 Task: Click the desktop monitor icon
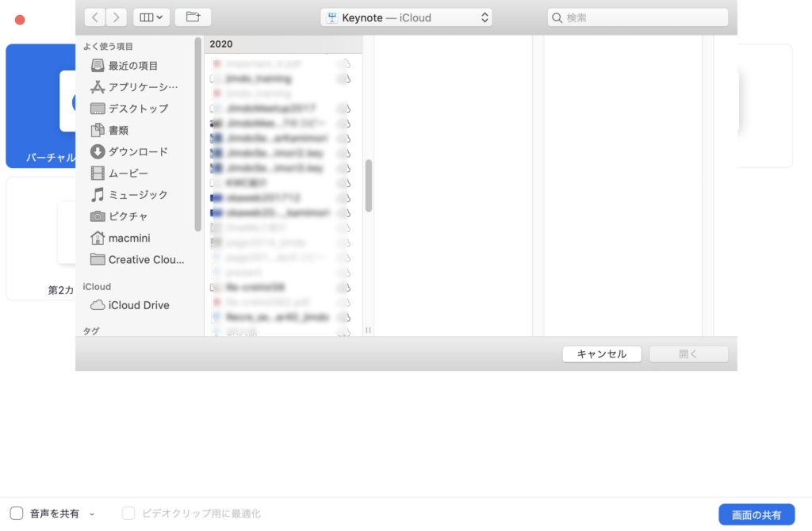point(98,109)
